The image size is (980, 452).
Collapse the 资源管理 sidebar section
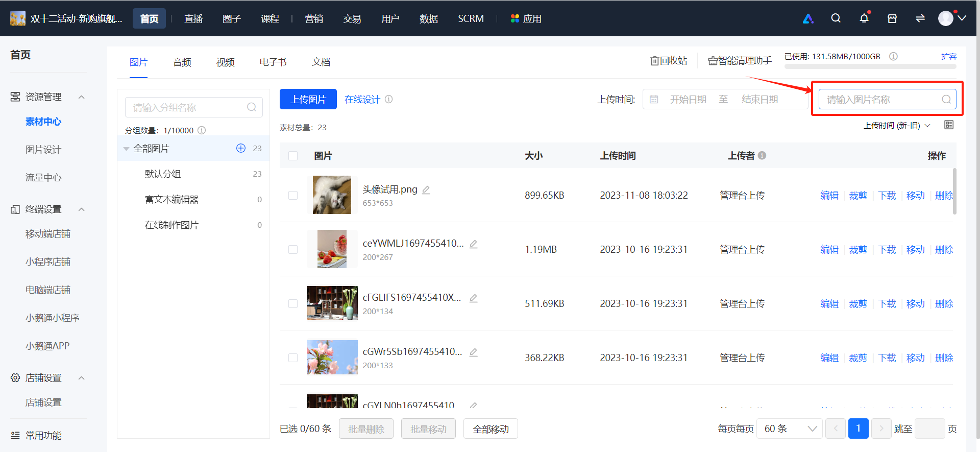click(81, 97)
